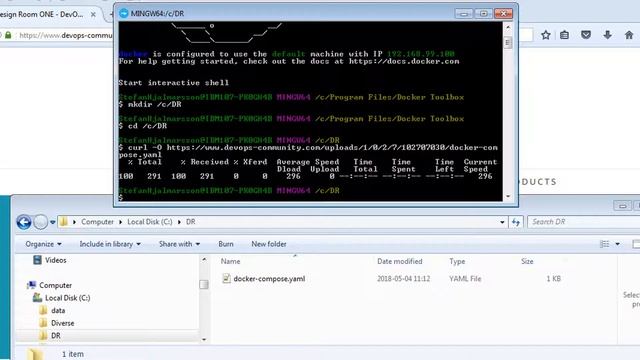Open Diverse folder in navigation tree
Screen dimensions: 640x360
click(62, 323)
